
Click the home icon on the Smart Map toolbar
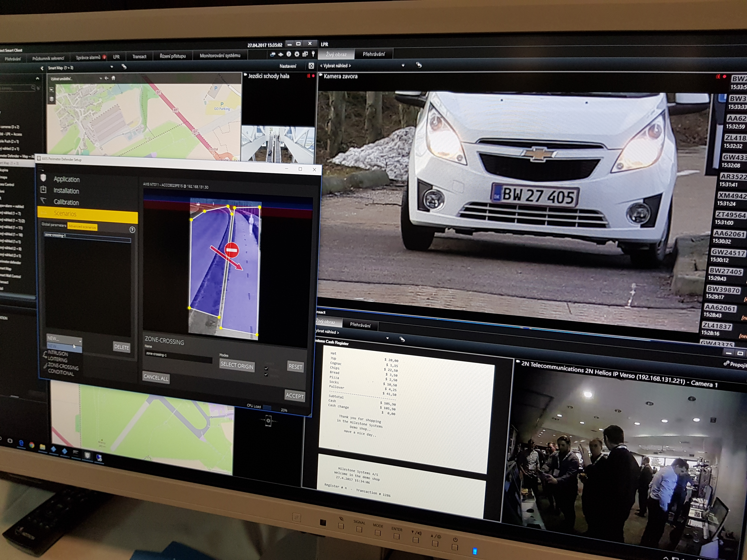pyautogui.click(x=113, y=78)
